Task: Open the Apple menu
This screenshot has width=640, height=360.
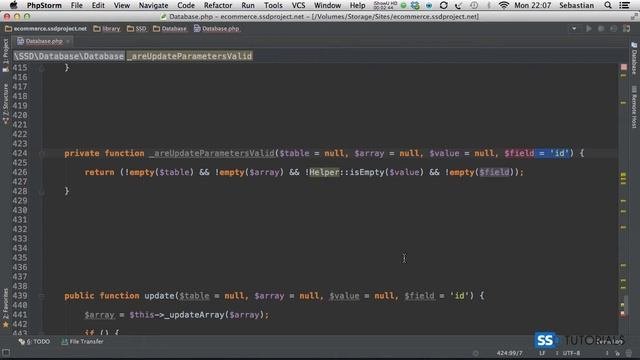Action: [13, 5]
